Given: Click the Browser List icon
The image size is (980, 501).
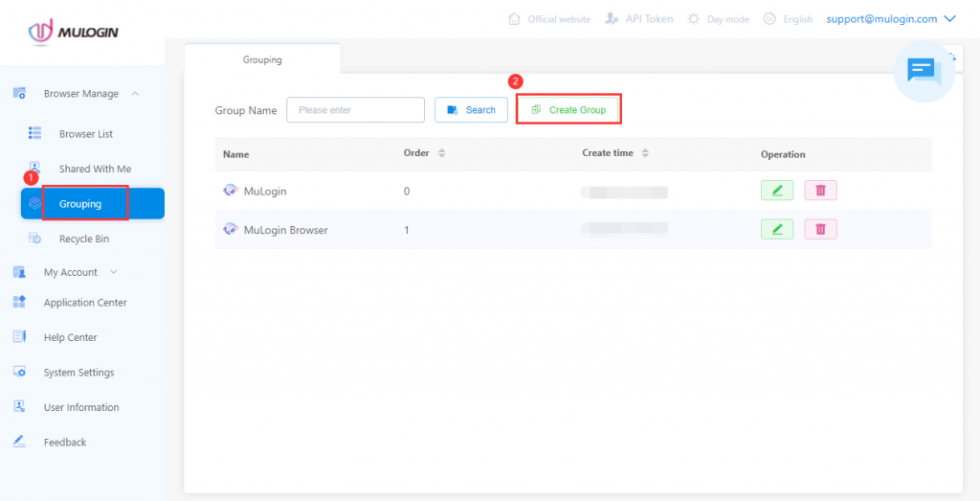Looking at the screenshot, I should [x=35, y=133].
